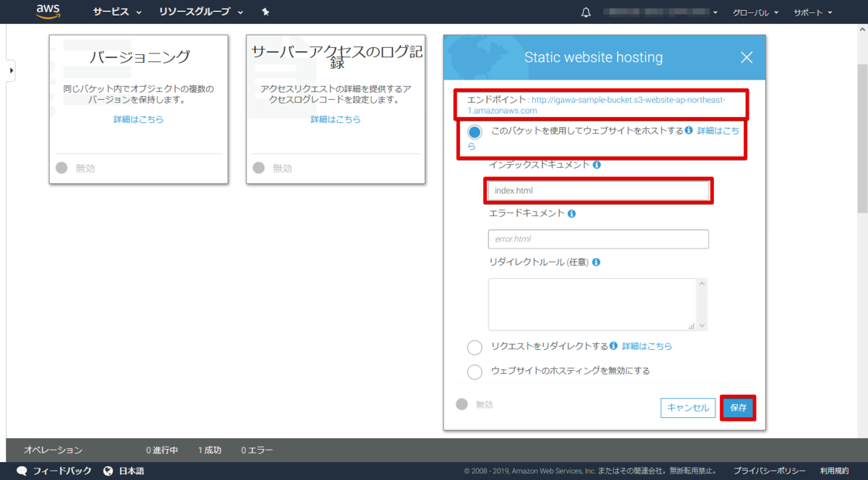The height and width of the screenshot is (480, 868).
Task: Click the 保存 button to save hosting settings
Action: point(738,408)
